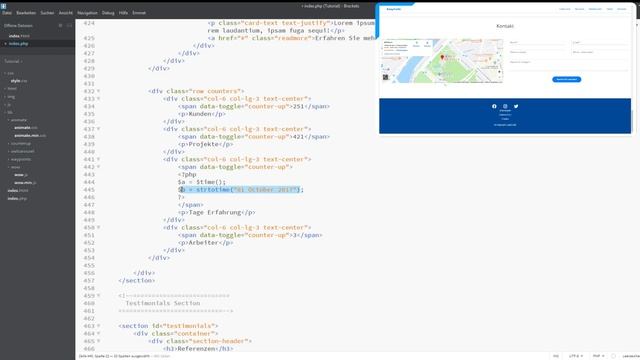640x360 pixels.
Task: Fold the section block at line 463
Action: (x=98, y=326)
